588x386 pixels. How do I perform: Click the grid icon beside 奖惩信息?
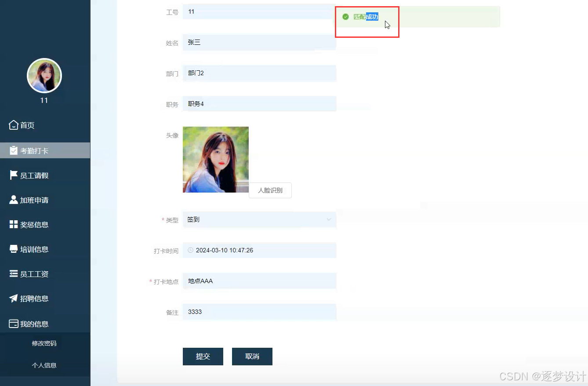coord(14,224)
